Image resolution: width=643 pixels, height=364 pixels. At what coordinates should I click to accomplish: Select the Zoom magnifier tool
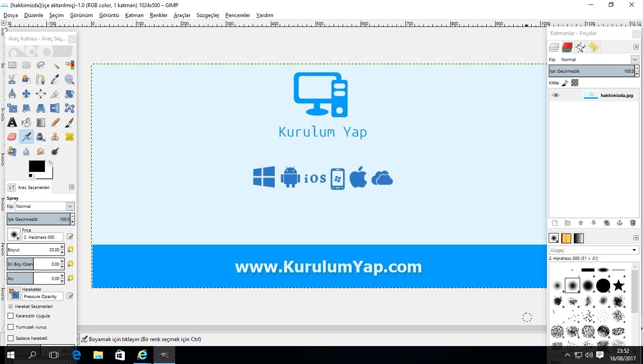pyautogui.click(x=70, y=79)
